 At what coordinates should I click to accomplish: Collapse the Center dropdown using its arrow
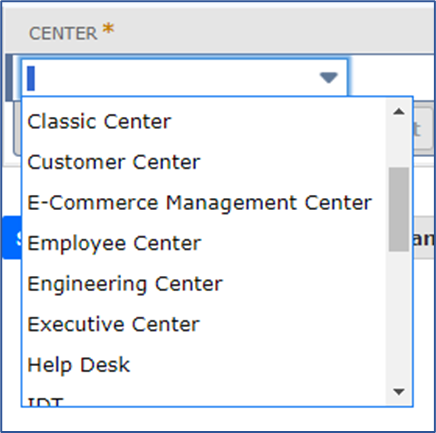pyautogui.click(x=329, y=78)
